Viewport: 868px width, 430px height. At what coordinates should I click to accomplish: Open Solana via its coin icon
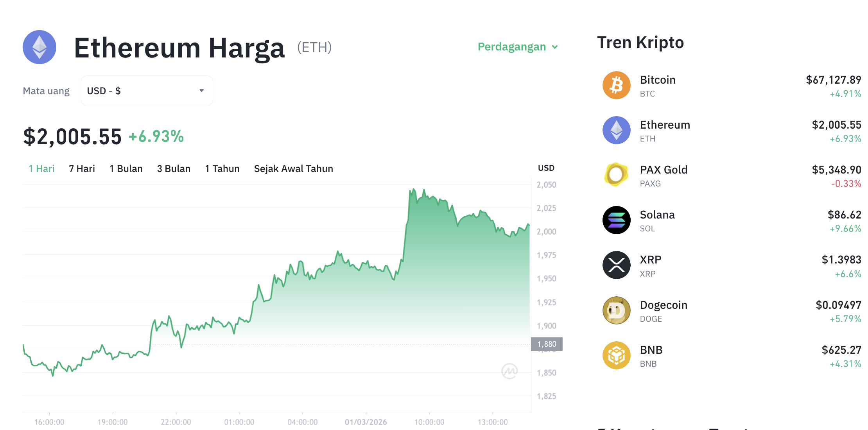616,220
